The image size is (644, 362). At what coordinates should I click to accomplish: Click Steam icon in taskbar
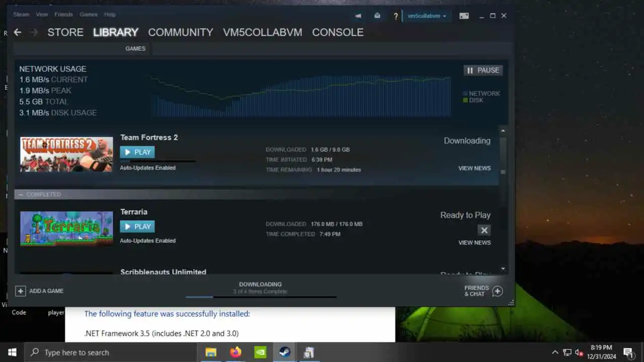tap(284, 352)
